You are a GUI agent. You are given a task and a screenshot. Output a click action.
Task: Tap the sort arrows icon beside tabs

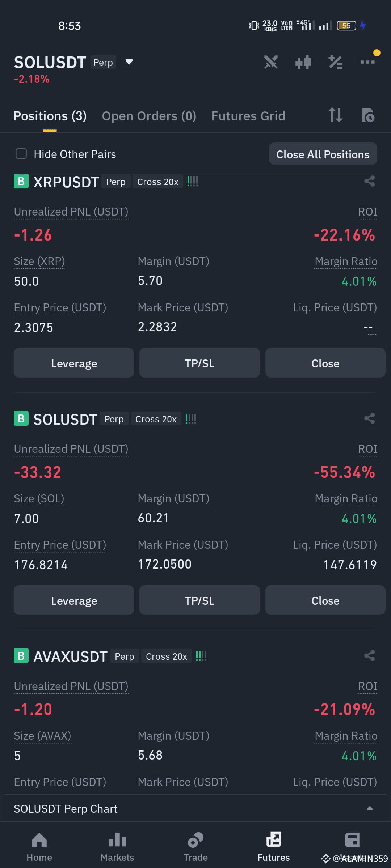[x=335, y=115]
